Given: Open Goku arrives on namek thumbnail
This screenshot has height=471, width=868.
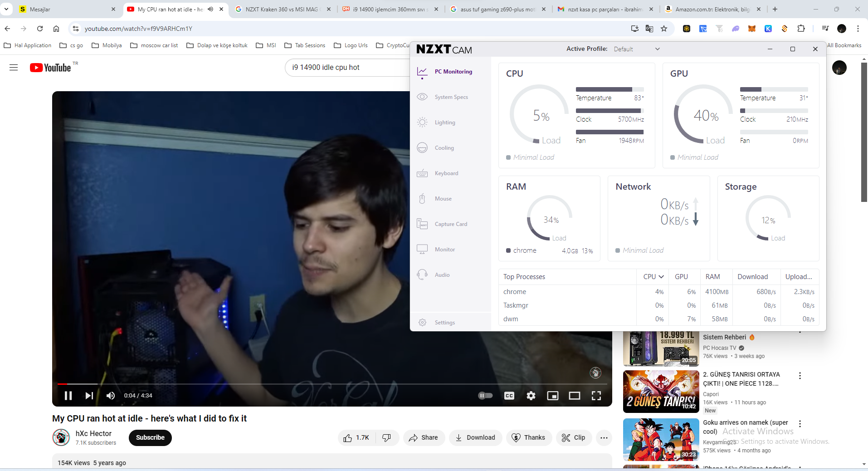Looking at the screenshot, I should pos(661,440).
